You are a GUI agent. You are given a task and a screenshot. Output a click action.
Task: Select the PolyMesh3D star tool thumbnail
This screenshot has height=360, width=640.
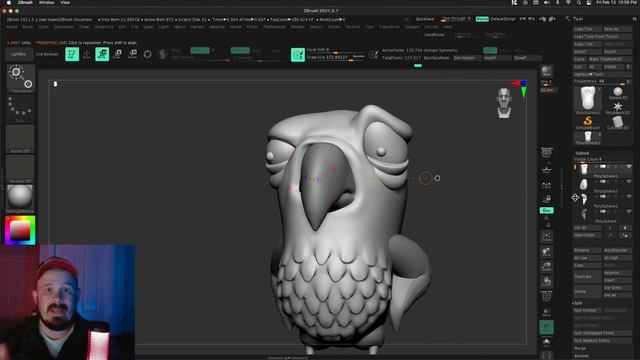tap(618, 108)
